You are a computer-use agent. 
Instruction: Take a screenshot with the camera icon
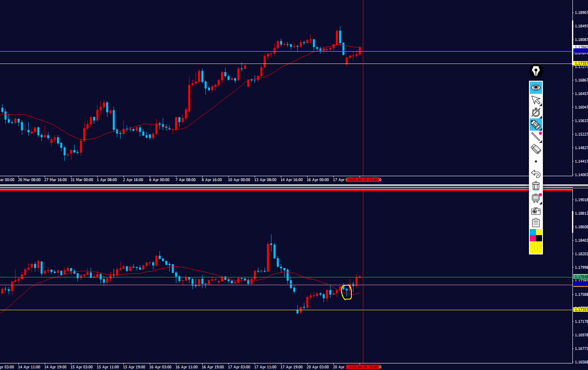536,211
